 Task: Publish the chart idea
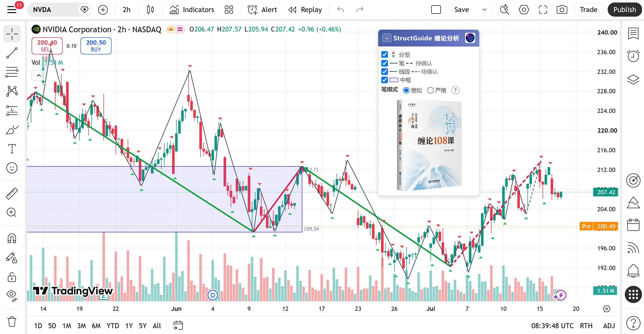coord(625,10)
